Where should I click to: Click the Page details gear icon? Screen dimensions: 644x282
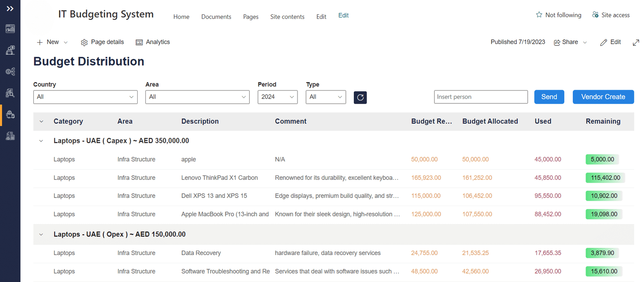[84, 42]
